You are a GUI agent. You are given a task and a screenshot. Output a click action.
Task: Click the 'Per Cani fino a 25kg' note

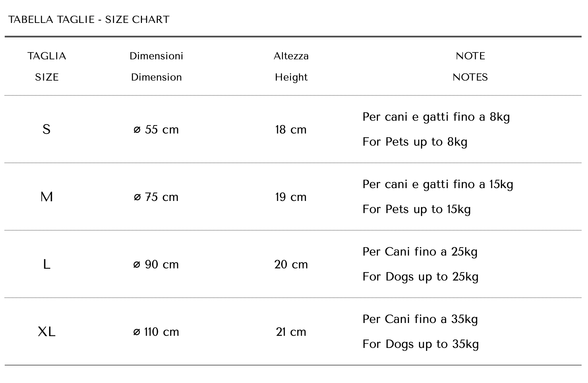click(420, 252)
